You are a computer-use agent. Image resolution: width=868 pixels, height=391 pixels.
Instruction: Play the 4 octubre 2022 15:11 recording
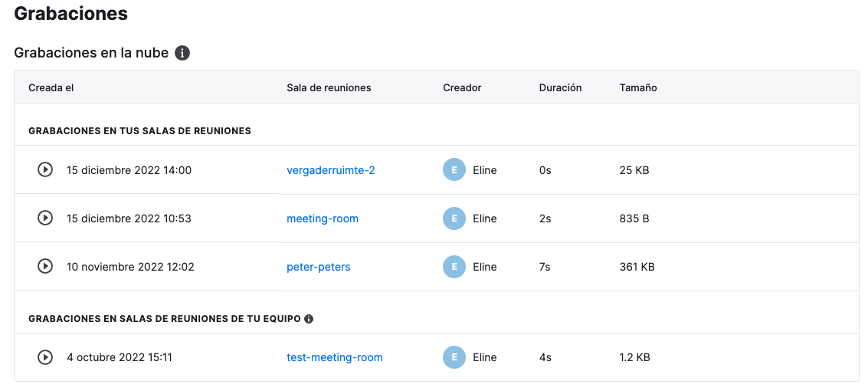45,357
